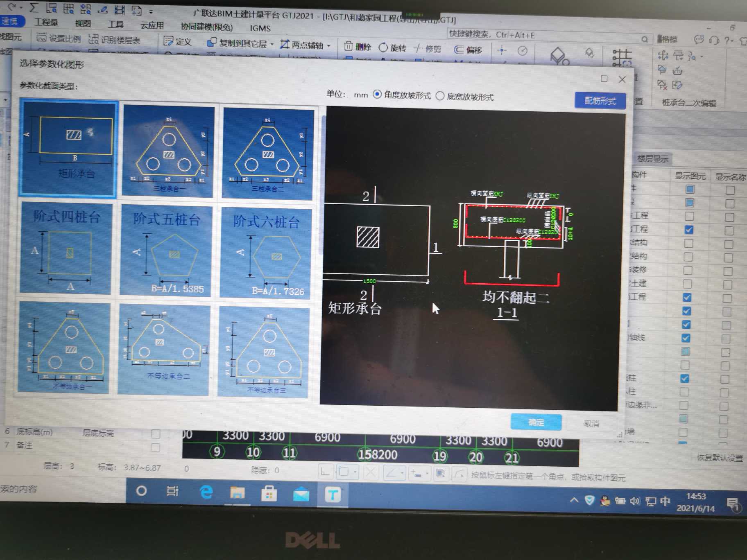Select the 不等边承台三 thumbnail
This screenshot has width=747, height=560.
263,352
